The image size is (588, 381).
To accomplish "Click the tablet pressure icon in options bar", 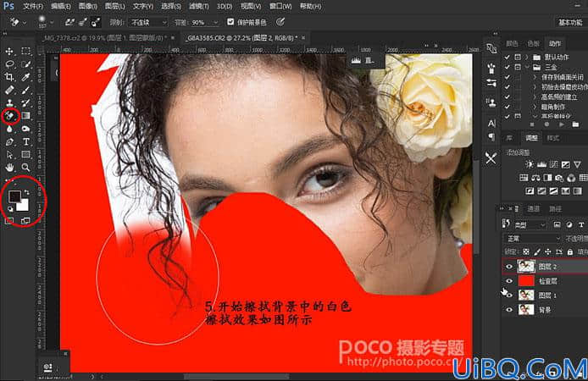I will click(x=280, y=22).
